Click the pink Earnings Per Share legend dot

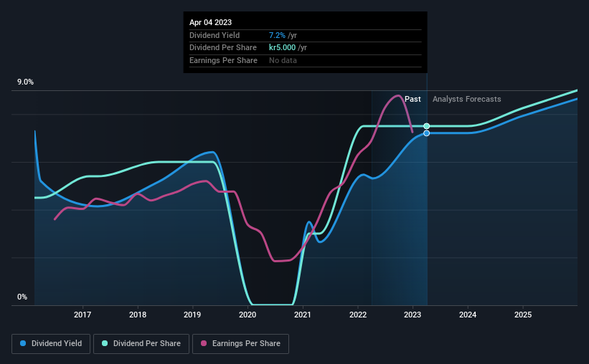(204, 343)
